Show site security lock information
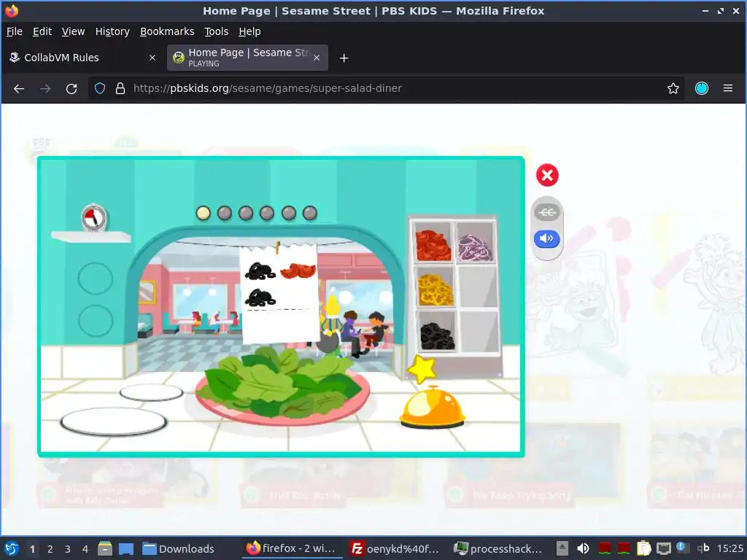747x560 pixels. [120, 88]
